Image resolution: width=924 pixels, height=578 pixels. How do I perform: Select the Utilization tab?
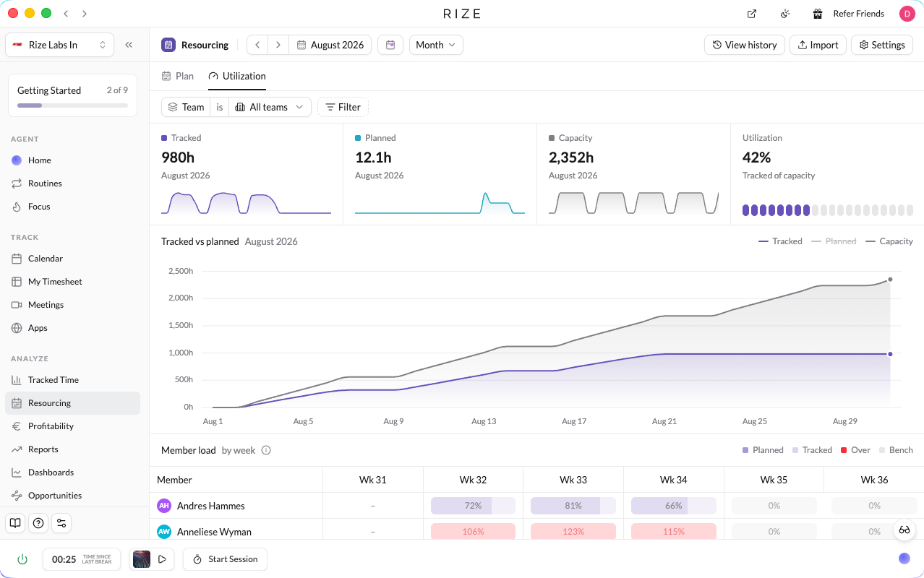pyautogui.click(x=237, y=76)
